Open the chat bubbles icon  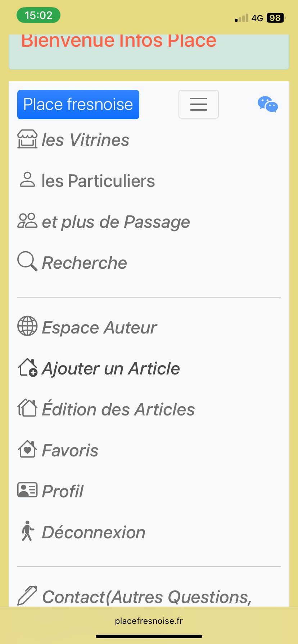(268, 105)
